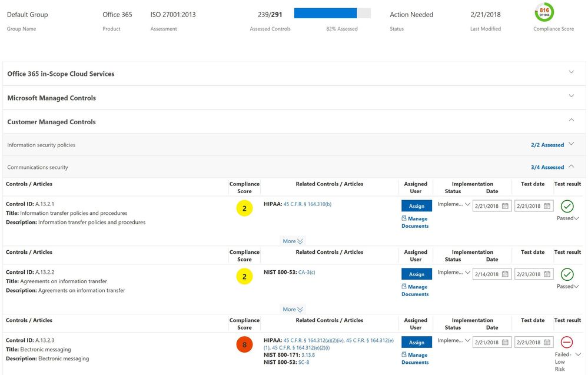588x375 pixels.
Task: Open Implementation Status dropdown for A.13.2.3
Action: point(453,340)
